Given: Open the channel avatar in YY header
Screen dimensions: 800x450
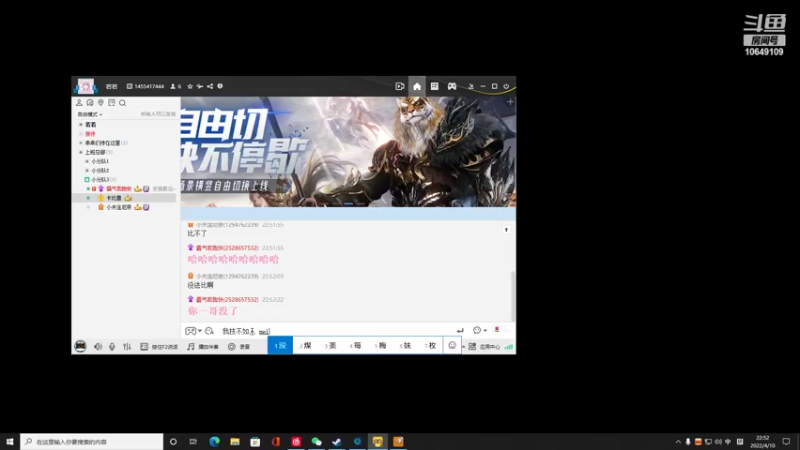Looking at the screenshot, I should pyautogui.click(x=85, y=86).
